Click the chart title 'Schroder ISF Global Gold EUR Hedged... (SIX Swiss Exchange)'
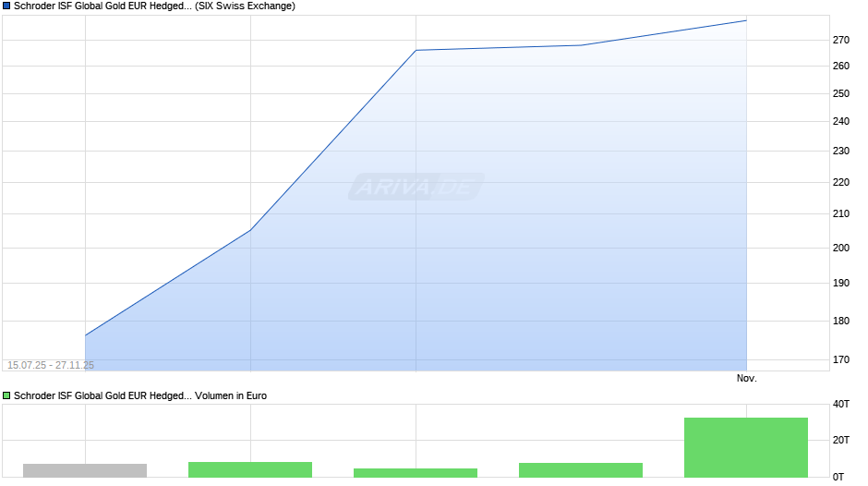The height and width of the screenshot is (486, 868). coord(154,6)
